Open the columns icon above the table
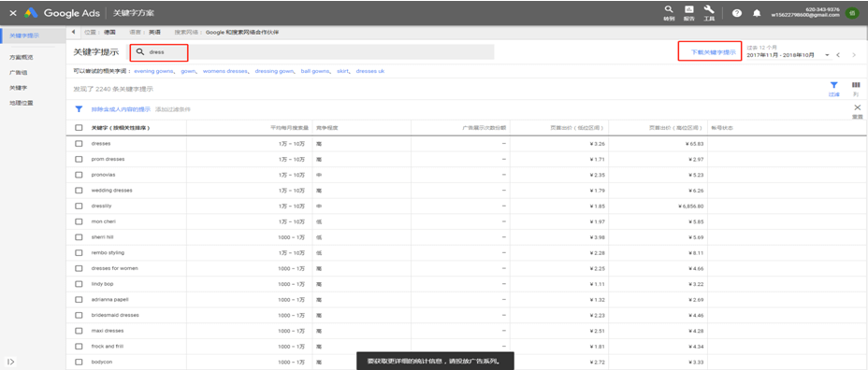Image resolution: width=868 pixels, height=370 pixels. pos(856,85)
